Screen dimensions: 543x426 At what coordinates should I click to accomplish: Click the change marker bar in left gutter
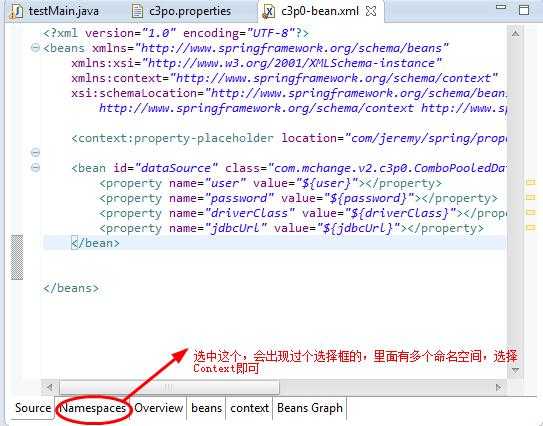[x=17, y=257]
